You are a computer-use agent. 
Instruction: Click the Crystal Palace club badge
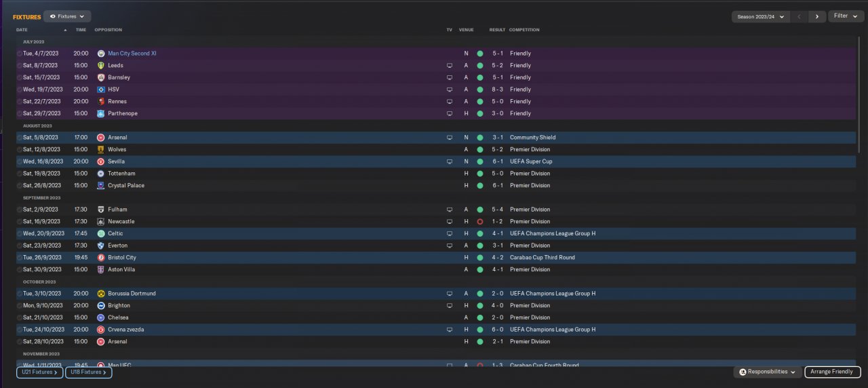tap(101, 186)
